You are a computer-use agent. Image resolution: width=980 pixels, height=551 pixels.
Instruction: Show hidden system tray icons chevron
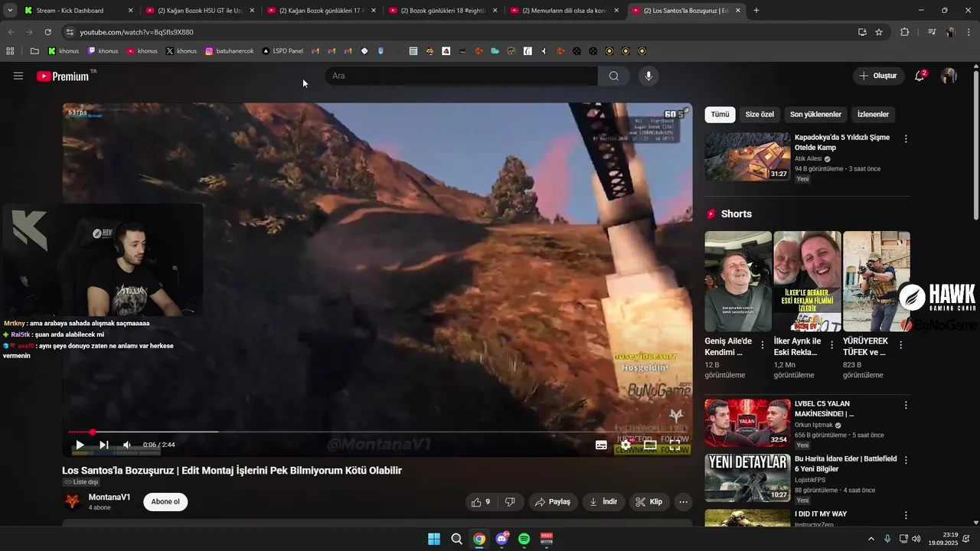coord(871,539)
